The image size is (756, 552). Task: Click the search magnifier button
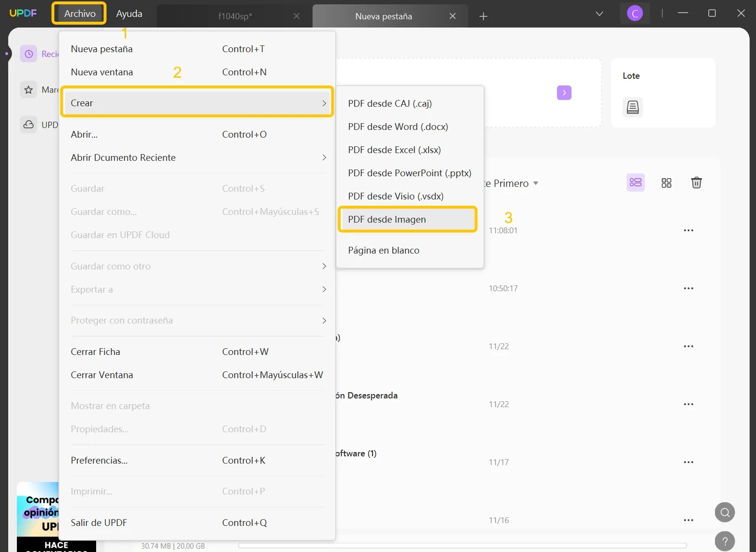tap(725, 512)
